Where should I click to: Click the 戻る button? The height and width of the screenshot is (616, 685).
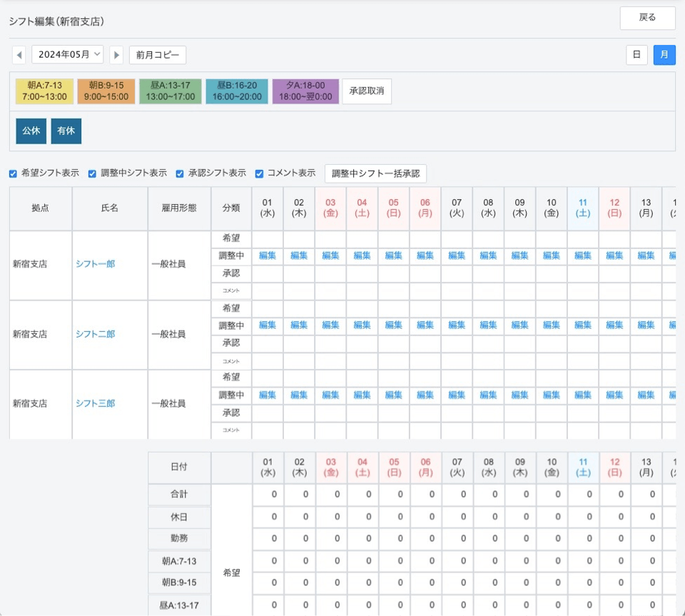(647, 18)
